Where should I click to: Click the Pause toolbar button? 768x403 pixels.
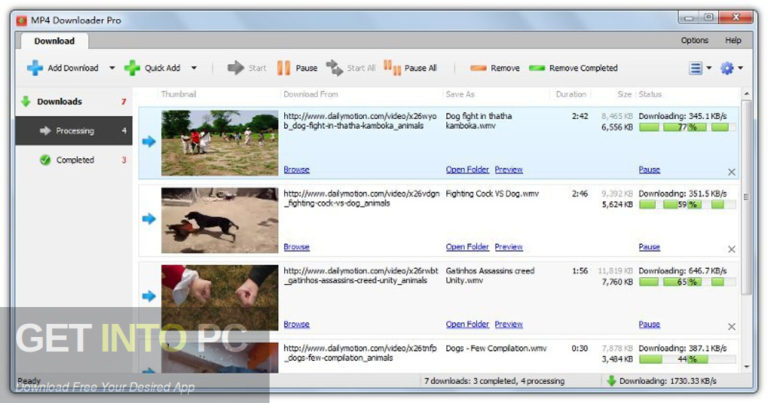click(x=297, y=68)
